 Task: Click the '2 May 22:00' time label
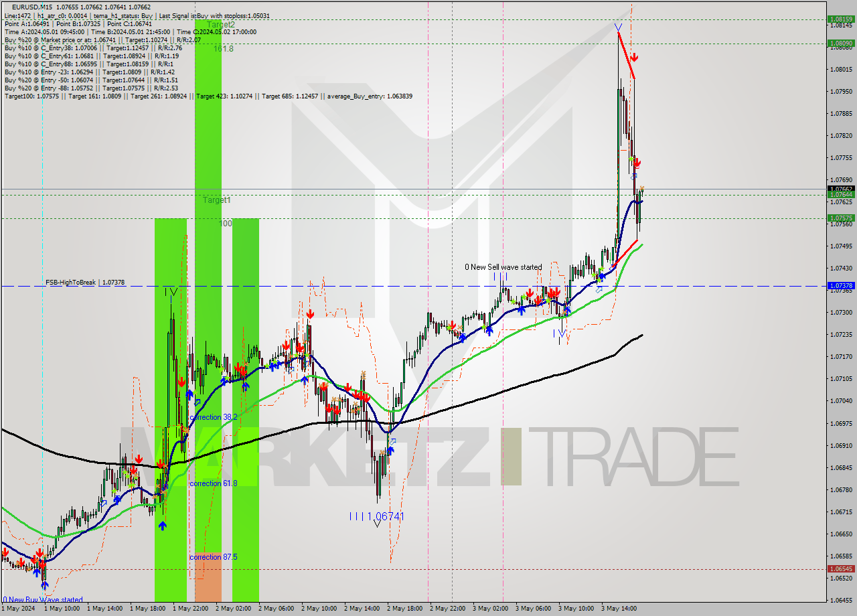447,609
